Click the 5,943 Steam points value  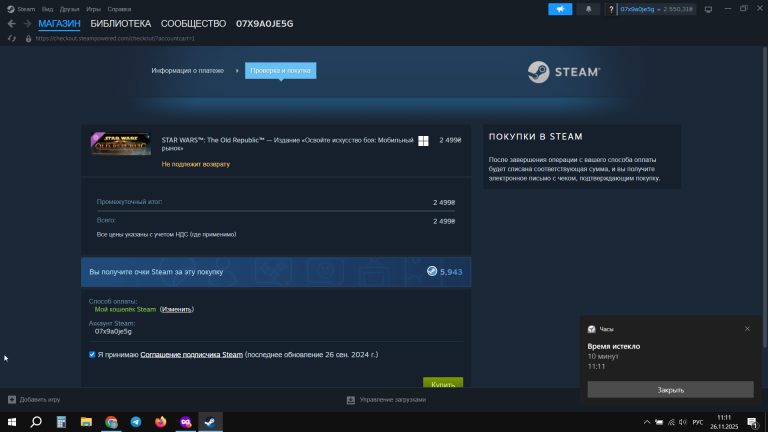(451, 272)
